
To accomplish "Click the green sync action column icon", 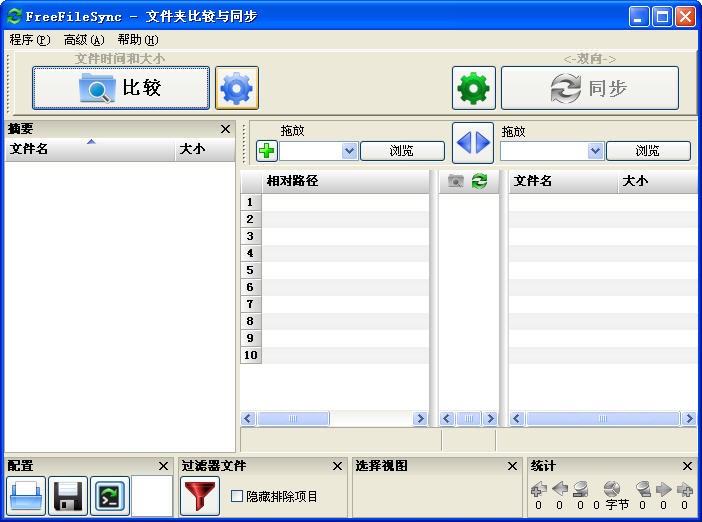I will pos(480,181).
